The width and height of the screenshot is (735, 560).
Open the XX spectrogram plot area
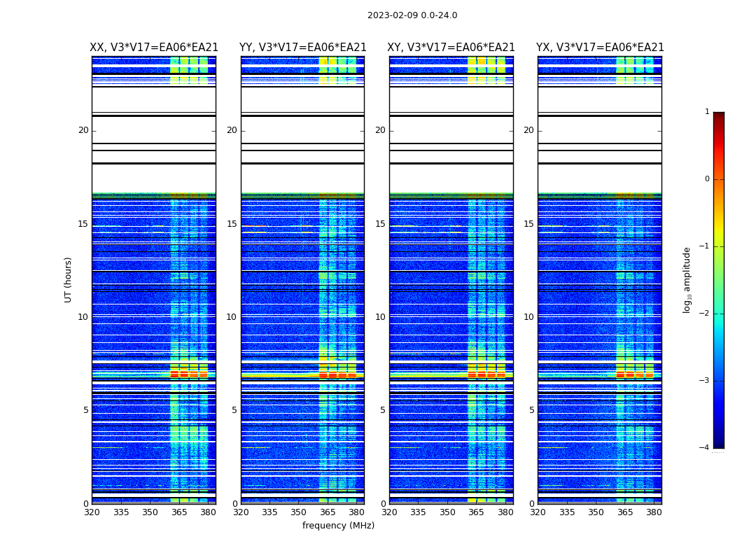(154, 280)
